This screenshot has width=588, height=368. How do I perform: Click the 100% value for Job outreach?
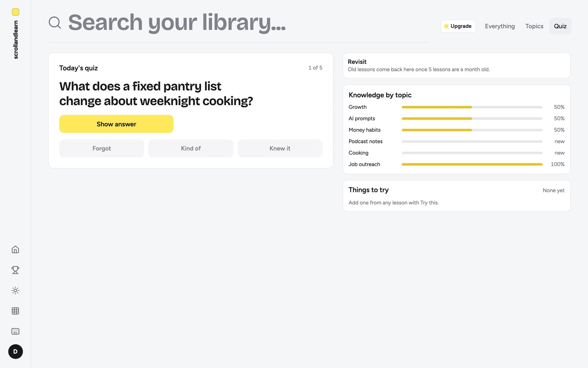coord(558,164)
